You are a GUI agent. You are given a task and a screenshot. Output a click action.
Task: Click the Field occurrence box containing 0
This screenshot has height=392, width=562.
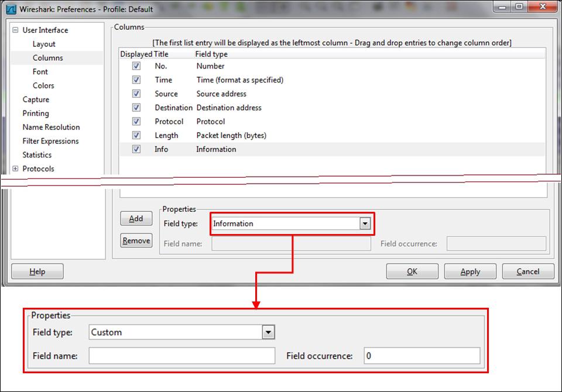(422, 356)
